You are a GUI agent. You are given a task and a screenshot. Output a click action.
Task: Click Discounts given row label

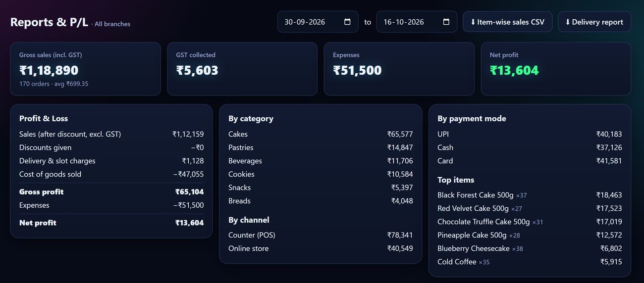[x=46, y=147]
